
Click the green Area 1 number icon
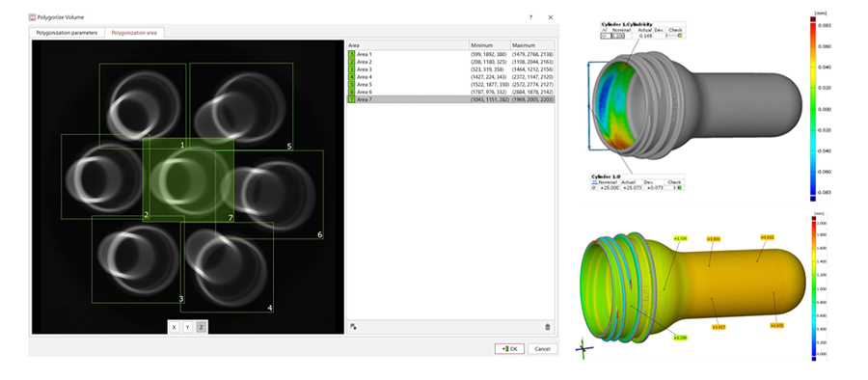351,54
